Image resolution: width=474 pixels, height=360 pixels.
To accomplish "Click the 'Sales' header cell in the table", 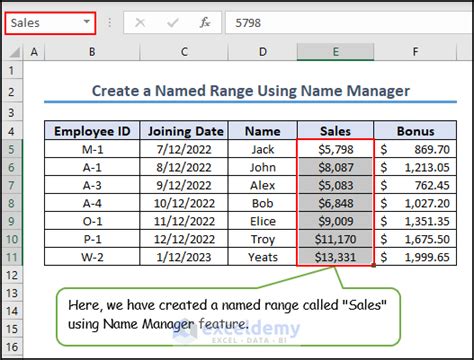I will pyautogui.click(x=335, y=131).
